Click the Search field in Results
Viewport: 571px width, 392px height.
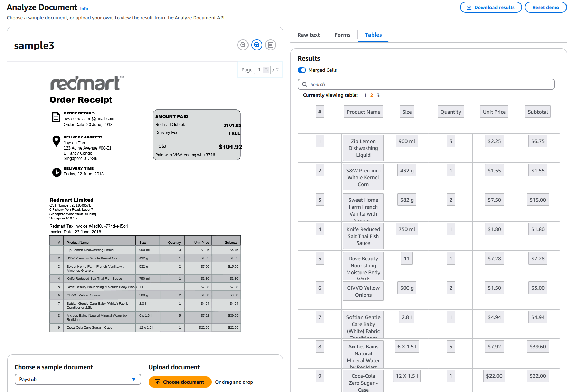pyautogui.click(x=426, y=84)
